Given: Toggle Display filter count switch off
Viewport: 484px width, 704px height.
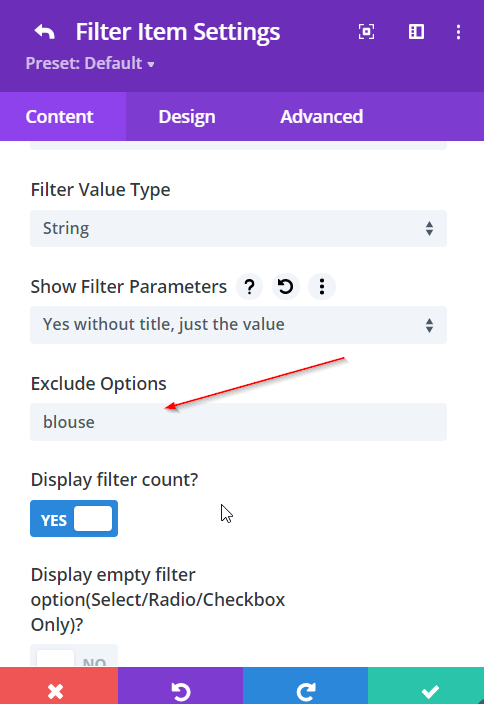Looking at the screenshot, I should click(74, 519).
